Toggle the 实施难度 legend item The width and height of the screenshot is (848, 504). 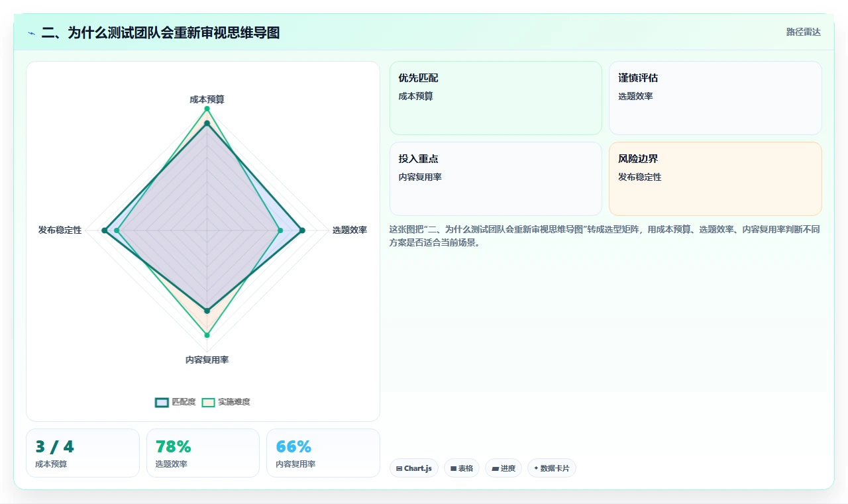click(226, 402)
